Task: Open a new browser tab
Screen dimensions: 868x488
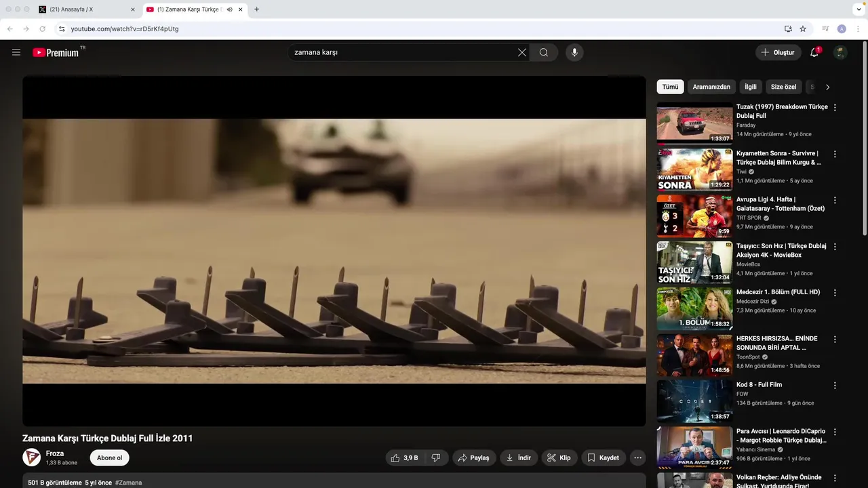Action: click(x=256, y=9)
